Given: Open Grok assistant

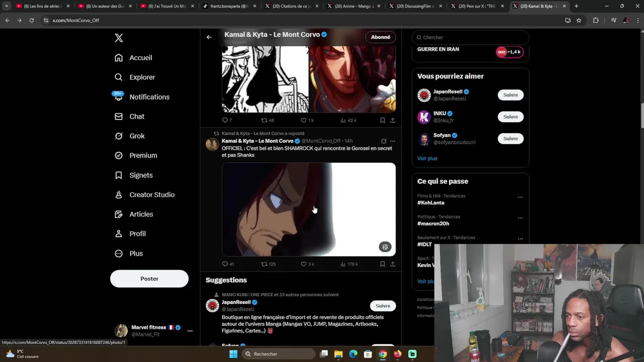Looking at the screenshot, I should (x=129, y=136).
